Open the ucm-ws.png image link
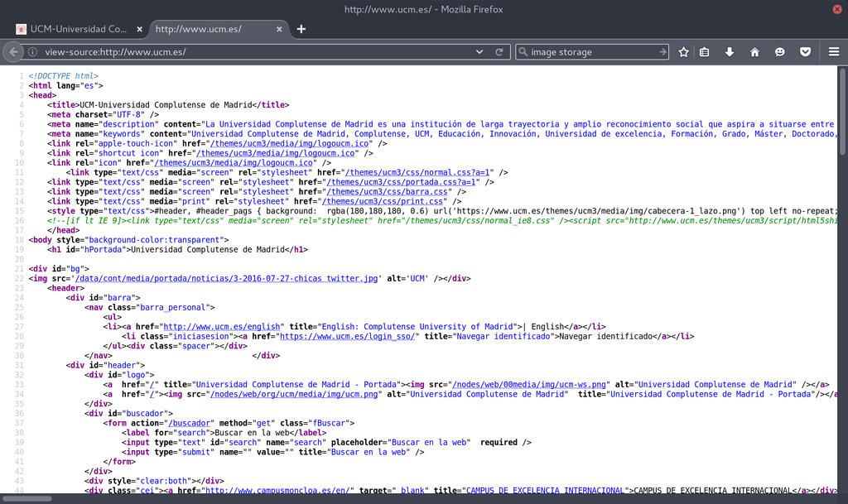This screenshot has height=504, width=848. point(529,385)
